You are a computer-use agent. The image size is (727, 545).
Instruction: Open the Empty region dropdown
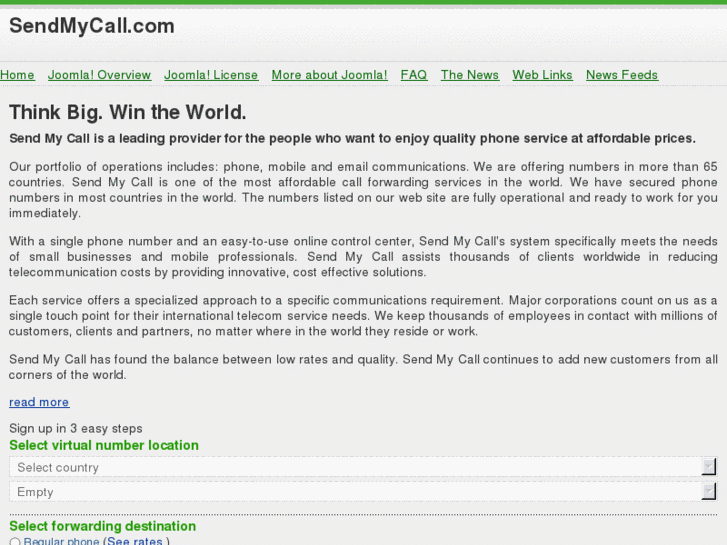pos(363,492)
